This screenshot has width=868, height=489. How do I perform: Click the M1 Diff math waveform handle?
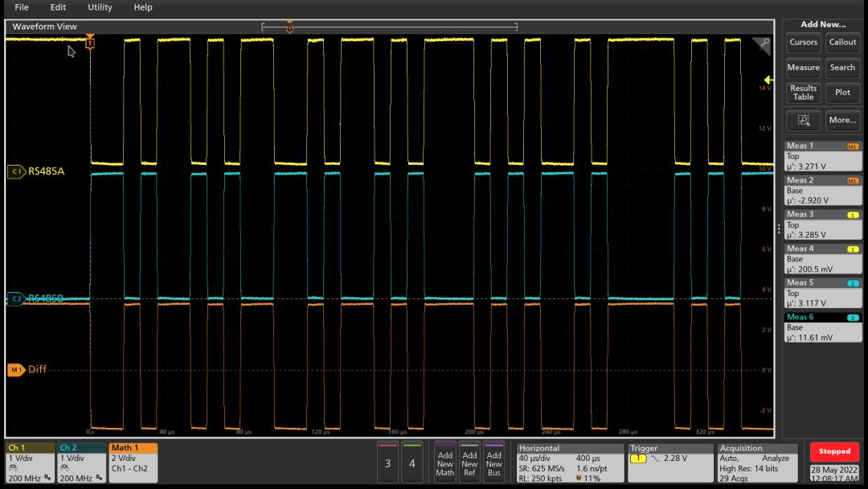[x=16, y=370]
